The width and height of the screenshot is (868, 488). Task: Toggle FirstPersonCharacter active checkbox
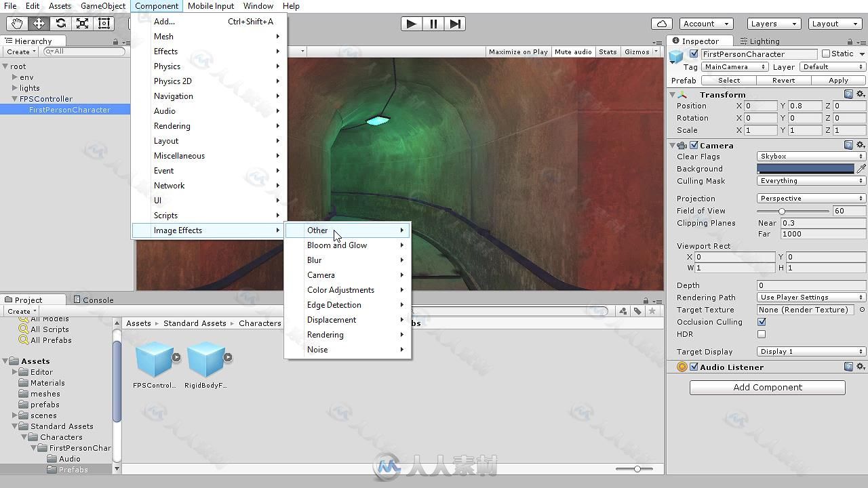point(694,54)
